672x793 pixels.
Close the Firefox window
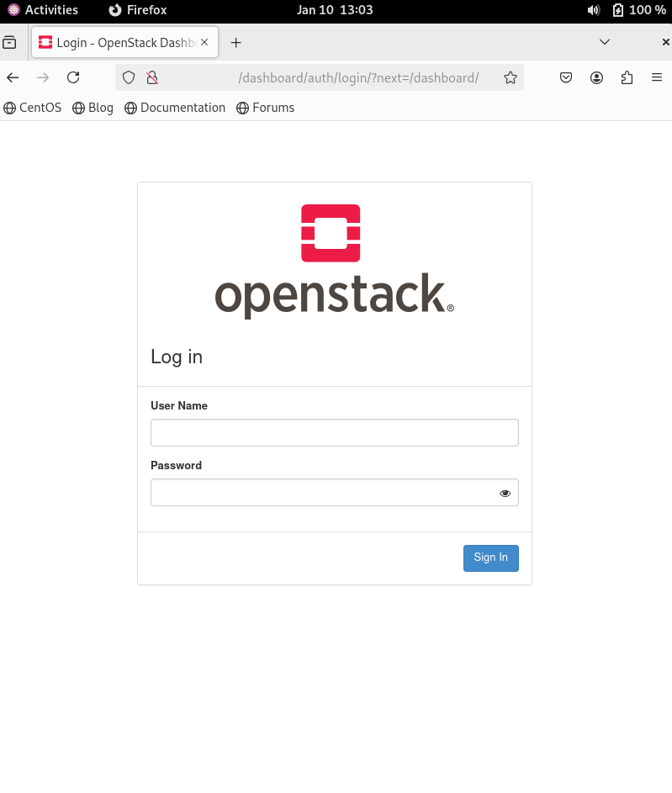666,43
